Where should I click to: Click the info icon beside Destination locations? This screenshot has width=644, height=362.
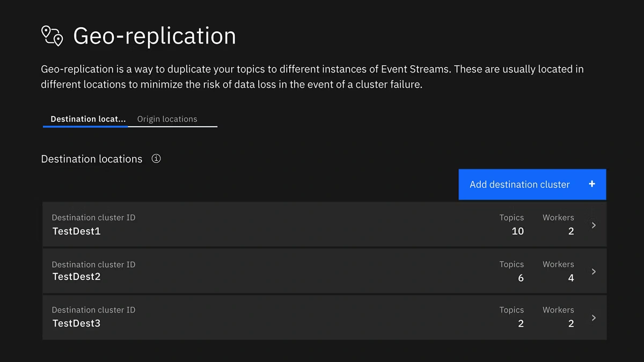tap(156, 159)
